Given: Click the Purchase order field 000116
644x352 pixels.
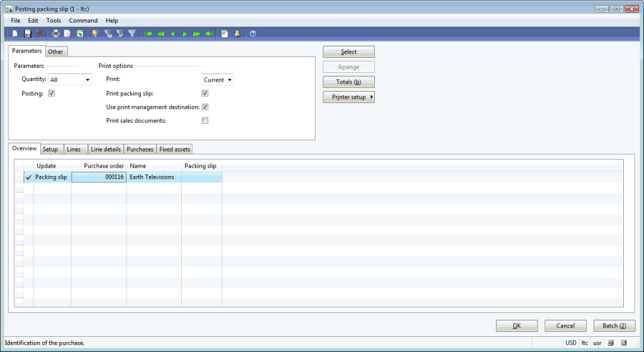Looking at the screenshot, I should click(x=99, y=177).
